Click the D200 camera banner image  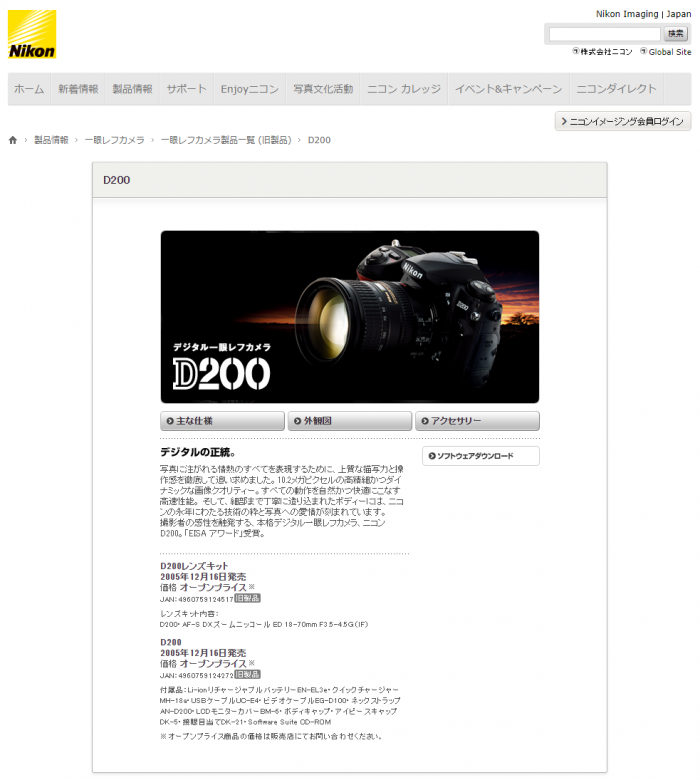pos(350,317)
